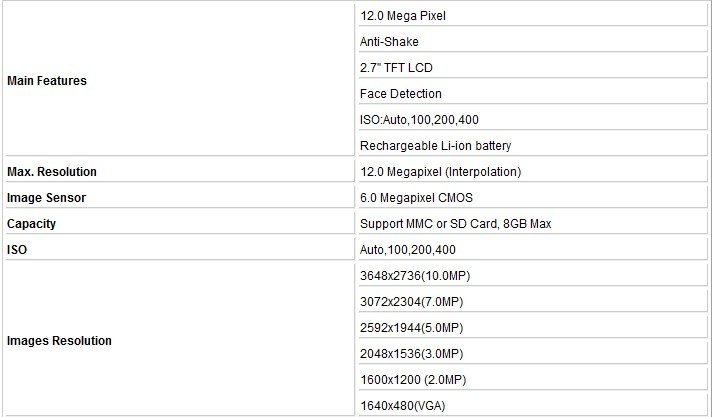This screenshot has width=713, height=417.
Task: Select the 12.0 Mega Pixel feature cell
Action: tap(403, 16)
